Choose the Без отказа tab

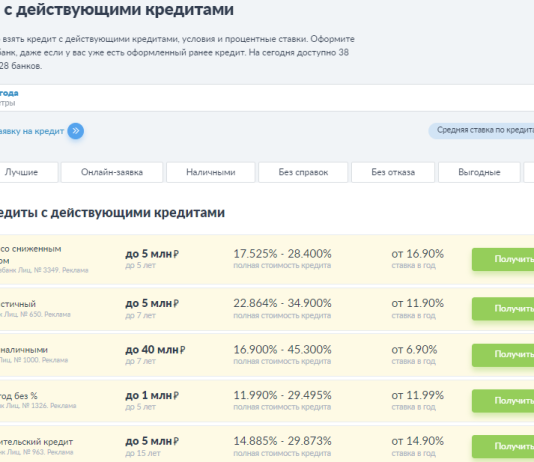393,172
